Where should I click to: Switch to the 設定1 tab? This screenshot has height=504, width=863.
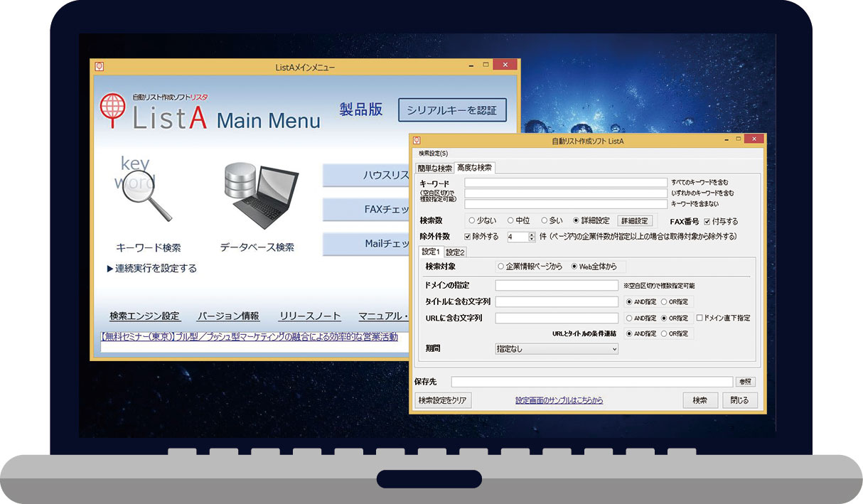pyautogui.click(x=431, y=252)
